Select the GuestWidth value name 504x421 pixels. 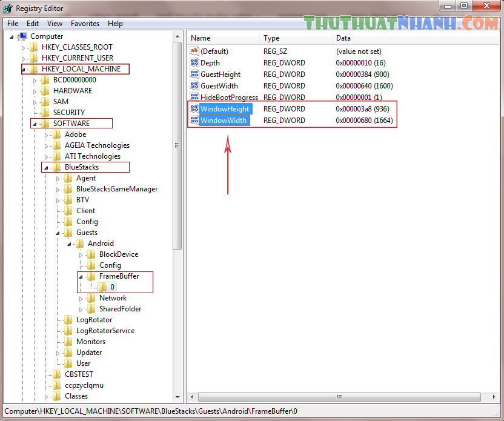coord(219,86)
